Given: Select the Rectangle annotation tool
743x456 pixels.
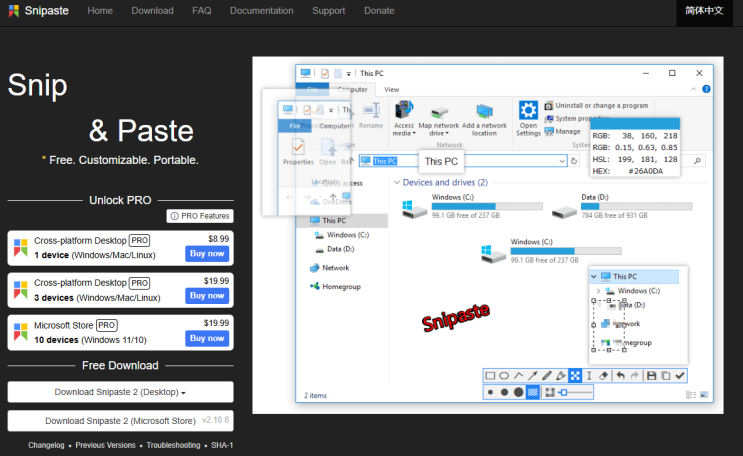Looking at the screenshot, I should 490,376.
